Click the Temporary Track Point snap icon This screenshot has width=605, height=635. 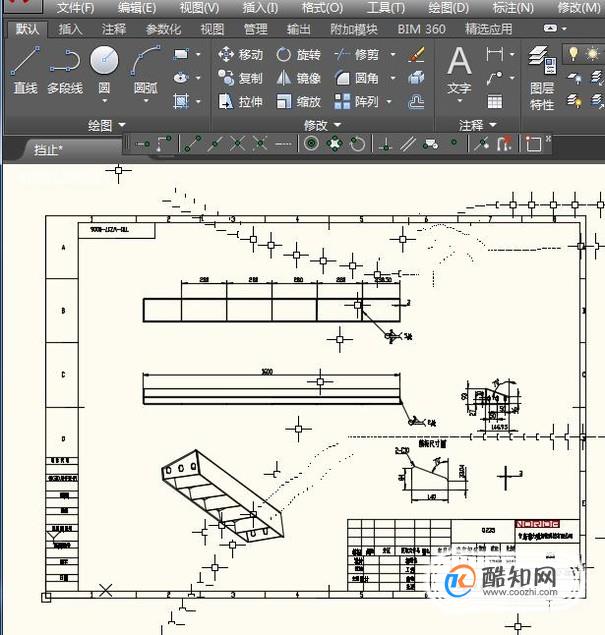(x=143, y=144)
